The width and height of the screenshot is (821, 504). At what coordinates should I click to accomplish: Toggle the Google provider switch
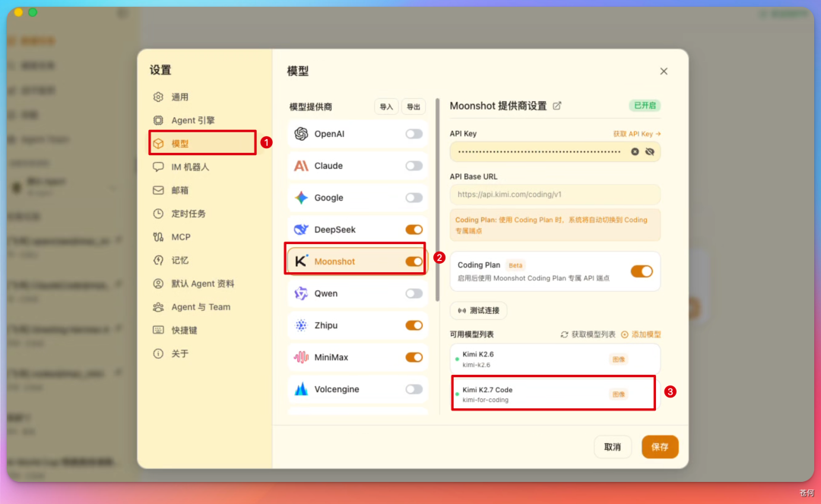pyautogui.click(x=414, y=198)
